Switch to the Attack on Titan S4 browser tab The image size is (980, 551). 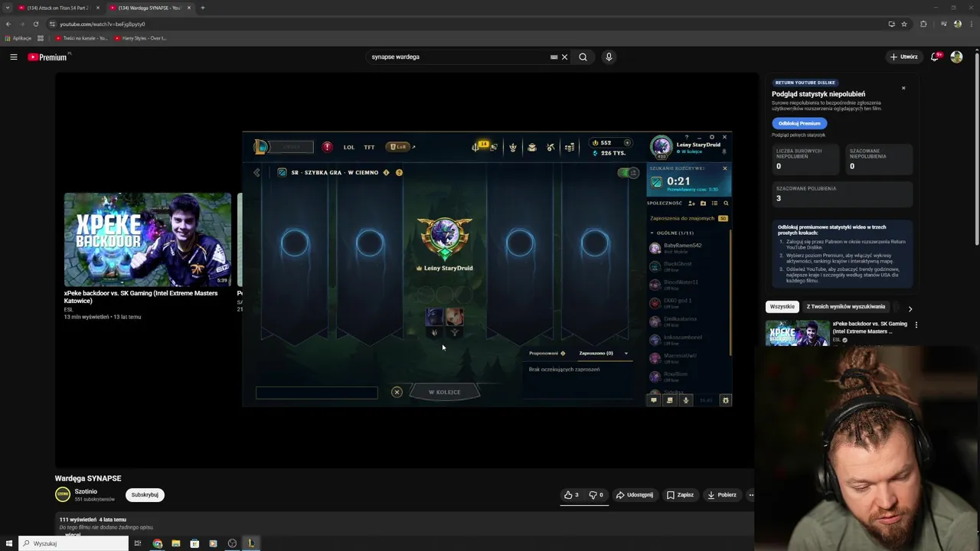click(58, 8)
